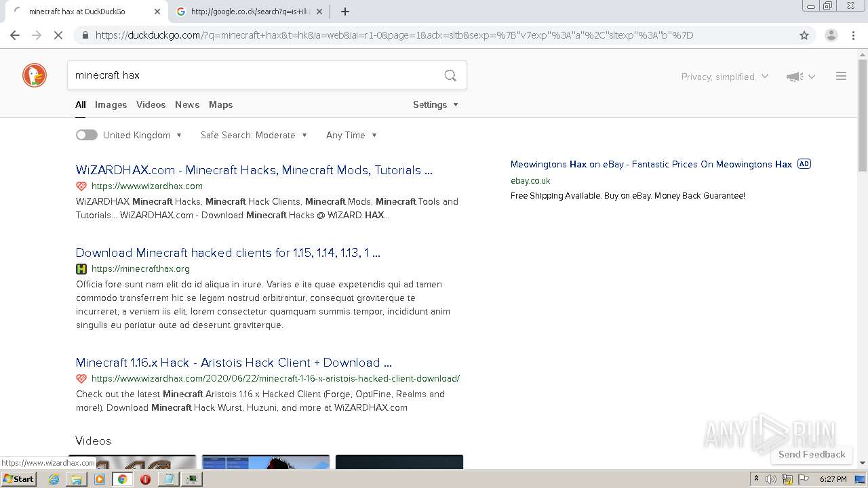Bookmark this page with star icon
The width and height of the screenshot is (868, 488).
[x=804, y=35]
